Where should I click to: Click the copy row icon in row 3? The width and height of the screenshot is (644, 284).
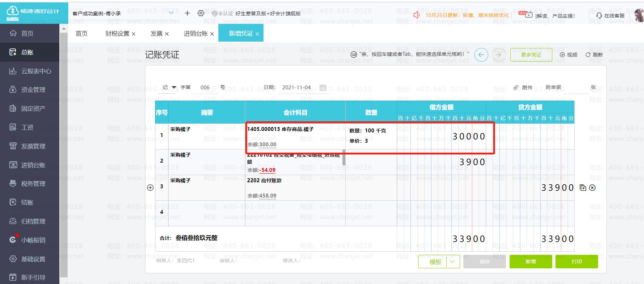pos(583,188)
